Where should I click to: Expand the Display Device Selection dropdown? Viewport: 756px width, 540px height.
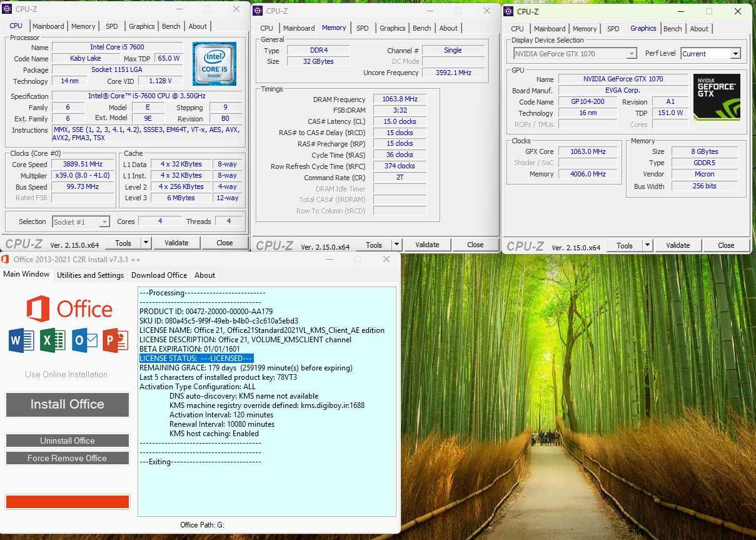(x=632, y=54)
